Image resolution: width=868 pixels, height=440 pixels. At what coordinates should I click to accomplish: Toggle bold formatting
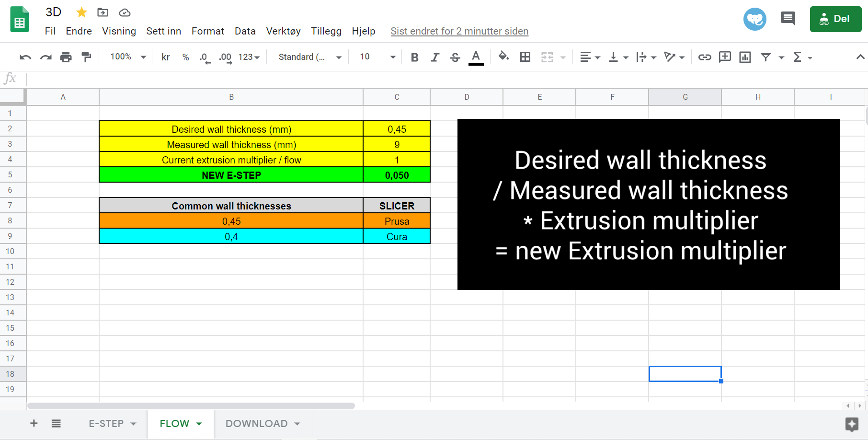click(x=415, y=57)
